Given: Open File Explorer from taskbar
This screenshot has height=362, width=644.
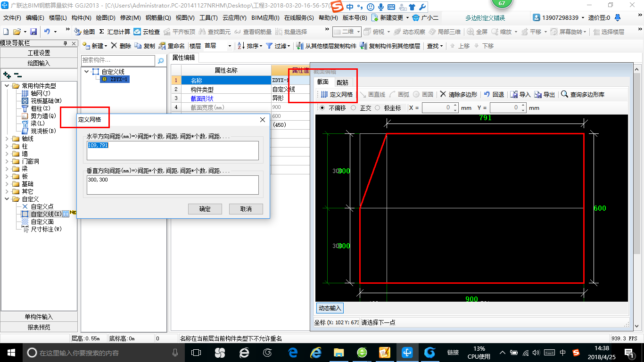Looking at the screenshot, I should tap(339, 352).
